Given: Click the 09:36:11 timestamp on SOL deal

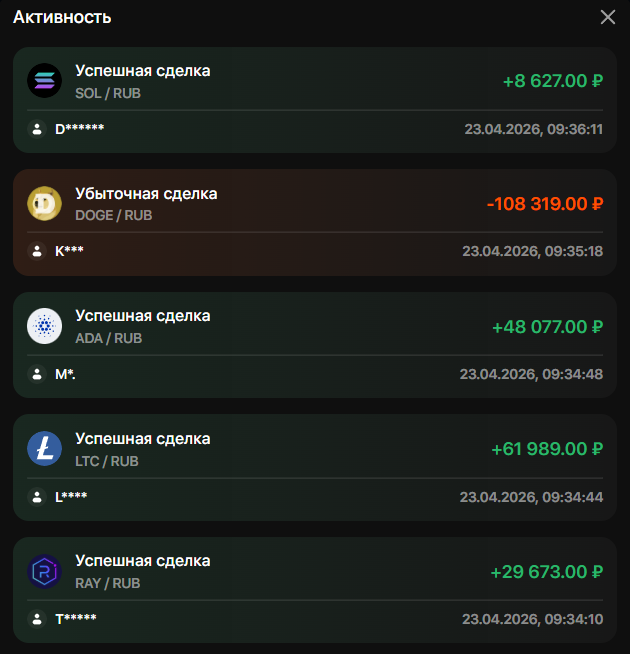Looking at the screenshot, I should pyautogui.click(x=534, y=129).
